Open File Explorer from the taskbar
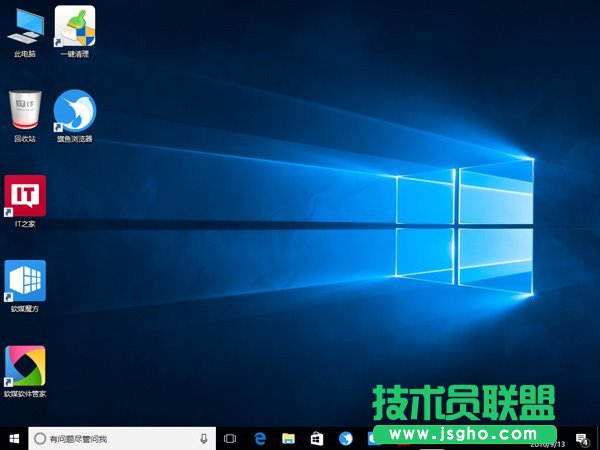The image size is (600, 450). [288, 438]
